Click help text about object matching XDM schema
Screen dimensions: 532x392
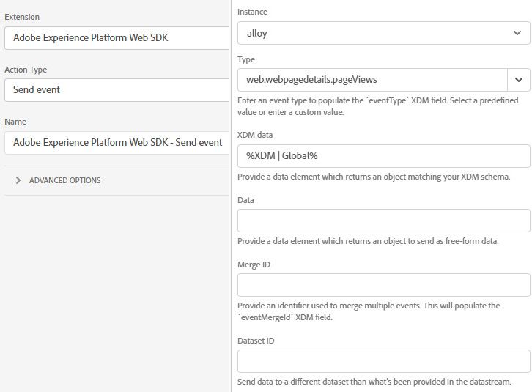[374, 177]
